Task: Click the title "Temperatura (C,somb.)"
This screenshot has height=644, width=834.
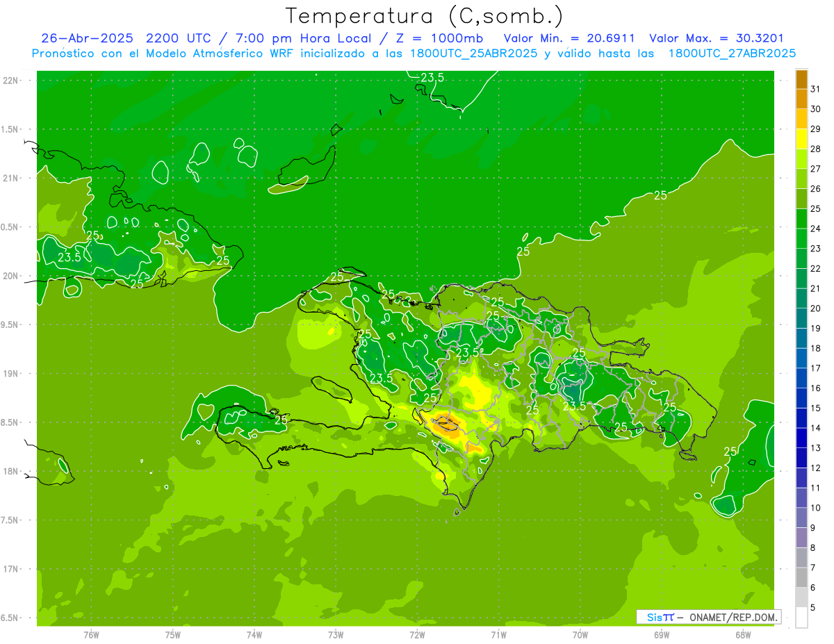Action: tap(424, 16)
